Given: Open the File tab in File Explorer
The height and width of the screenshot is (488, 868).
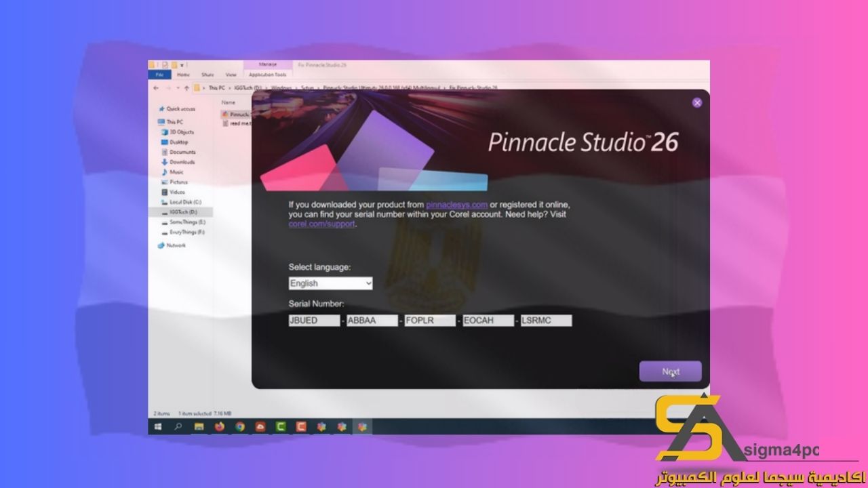Looking at the screenshot, I should point(159,75).
